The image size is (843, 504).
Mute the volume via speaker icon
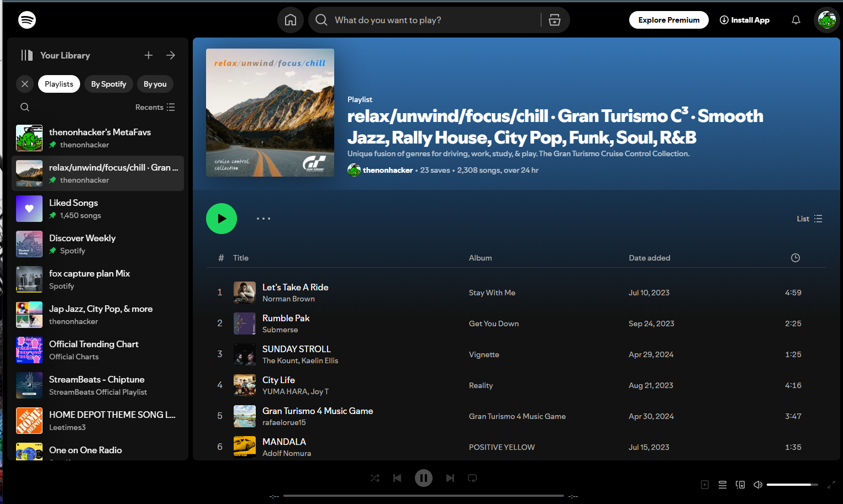(758, 485)
